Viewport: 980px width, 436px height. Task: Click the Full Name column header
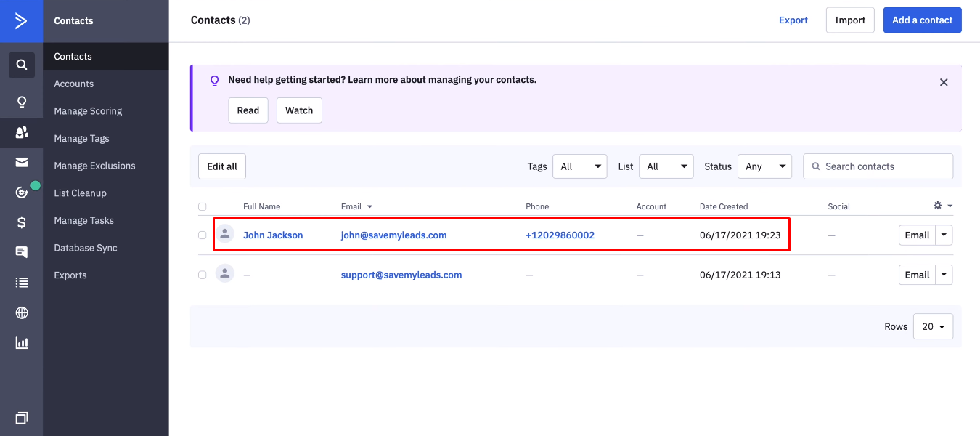tap(261, 206)
